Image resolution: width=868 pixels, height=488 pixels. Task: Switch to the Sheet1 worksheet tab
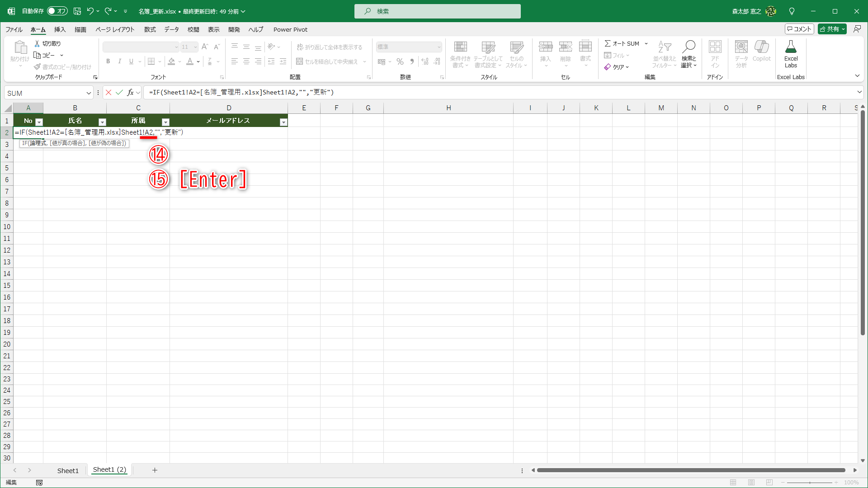(x=68, y=470)
